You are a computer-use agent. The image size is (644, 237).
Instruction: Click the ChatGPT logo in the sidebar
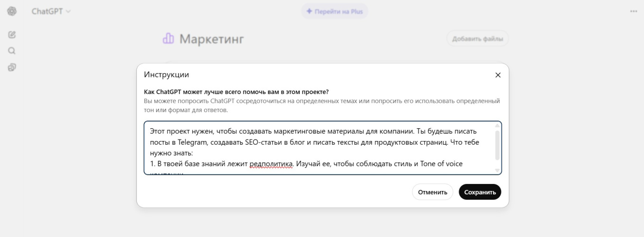point(12,11)
